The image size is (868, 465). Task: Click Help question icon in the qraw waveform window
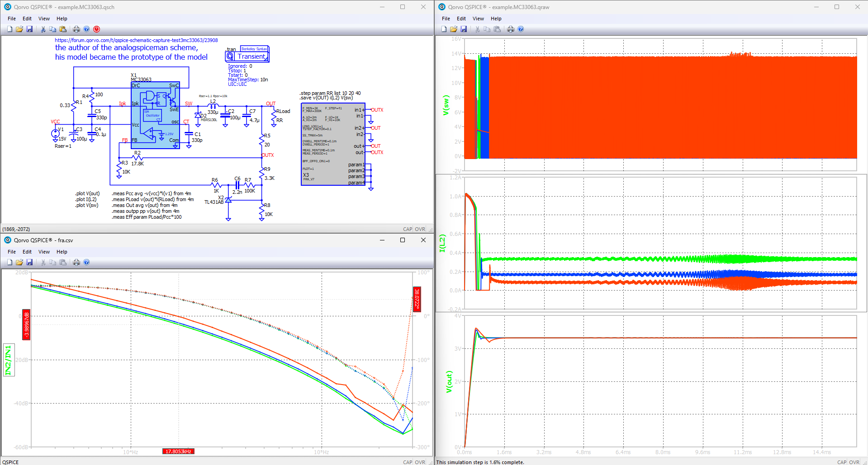point(521,29)
